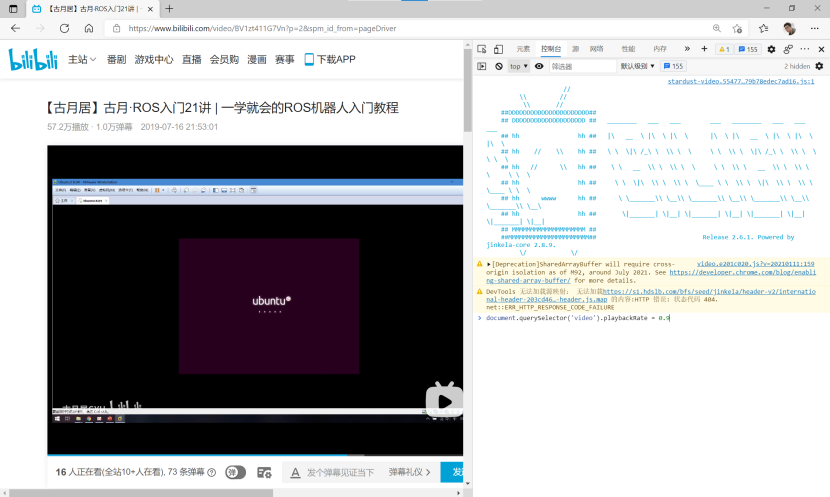
Task: Open the stardust-video source file link
Action: [741, 81]
